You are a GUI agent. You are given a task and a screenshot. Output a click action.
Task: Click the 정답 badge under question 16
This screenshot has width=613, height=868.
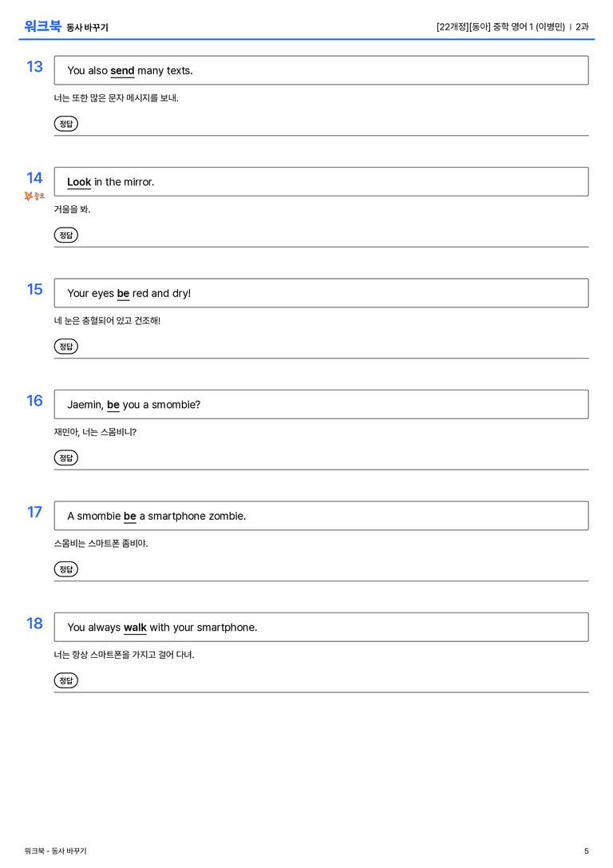point(65,458)
